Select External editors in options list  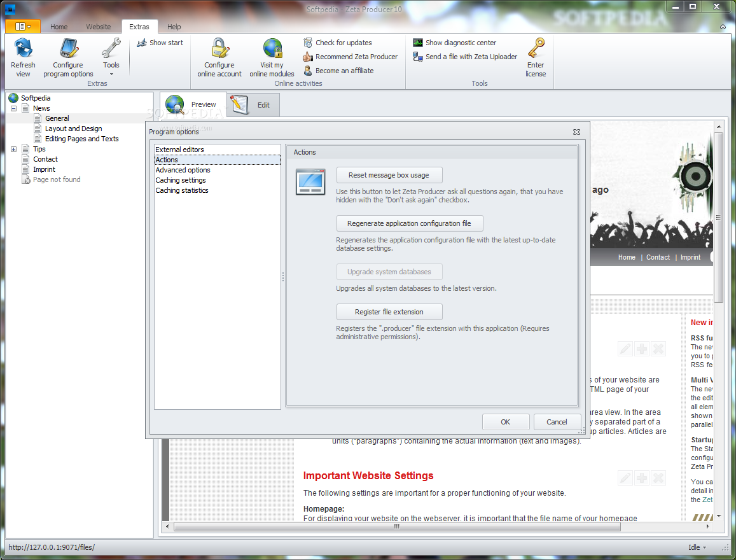click(218, 150)
